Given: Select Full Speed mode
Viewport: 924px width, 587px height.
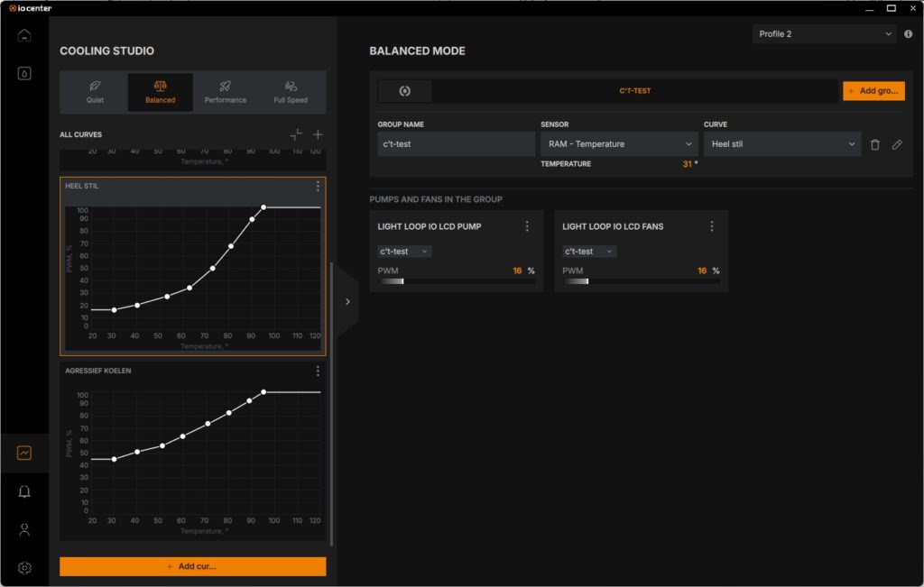Looking at the screenshot, I should coord(291,93).
